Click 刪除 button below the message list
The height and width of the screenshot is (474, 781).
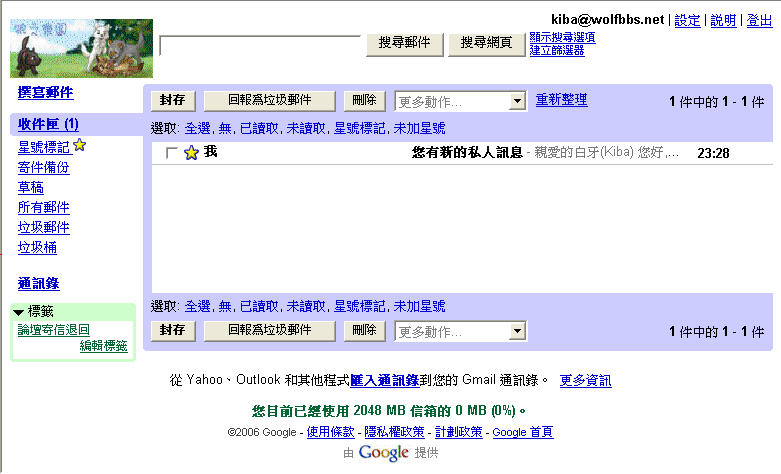[x=364, y=331]
